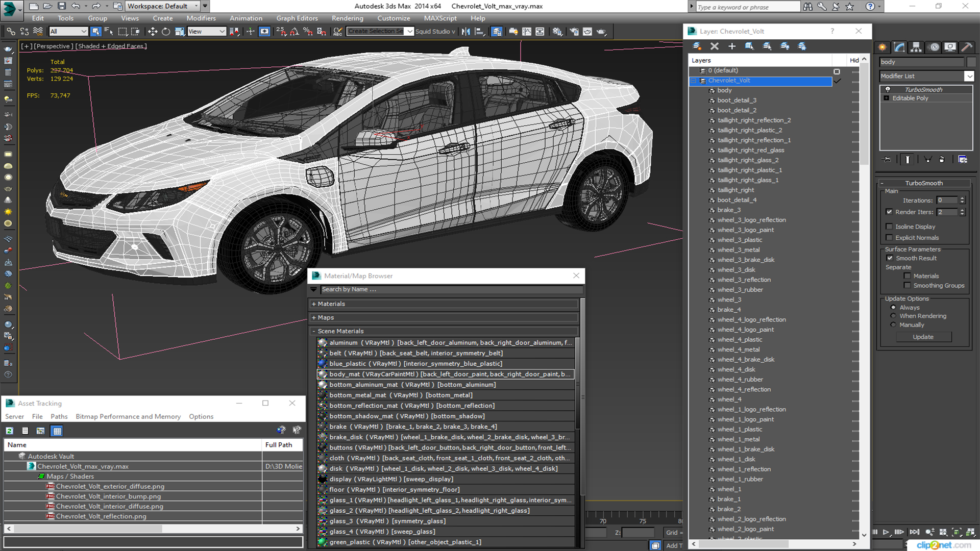Open the Hierarchy command panel tab
This screenshot has height=551, width=980.
coord(916,47)
